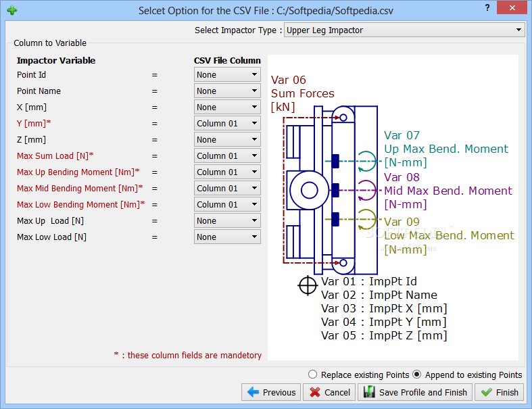This screenshot has height=409, width=532.
Task: Click the 'Var 01 : ImpPt Id' legend text
Action: 369,281
